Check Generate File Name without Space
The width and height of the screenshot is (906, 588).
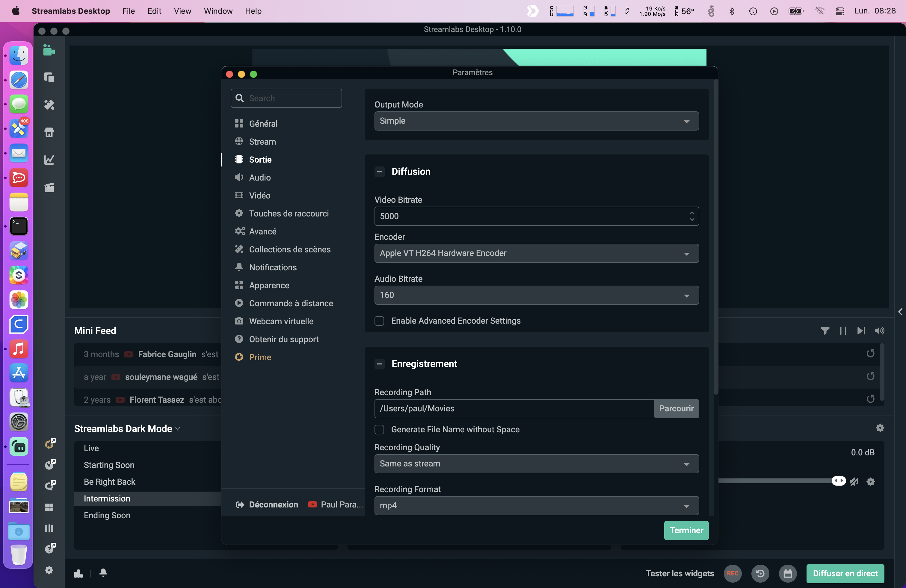[379, 430]
